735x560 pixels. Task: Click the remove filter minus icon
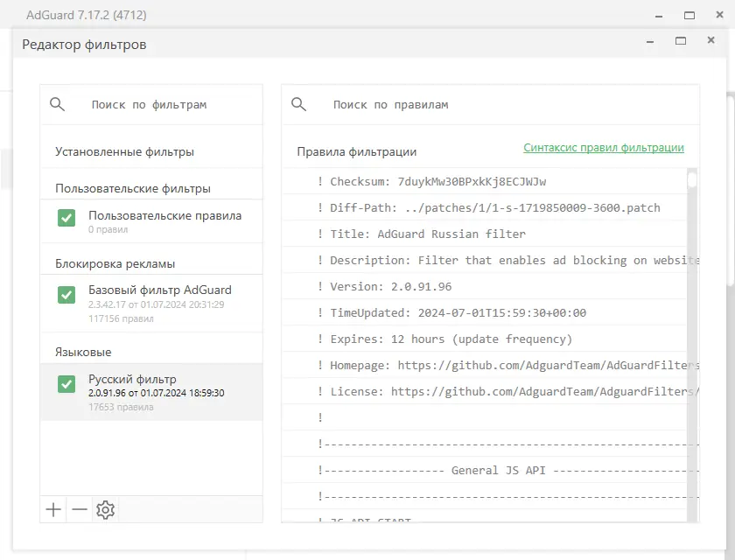pos(80,510)
